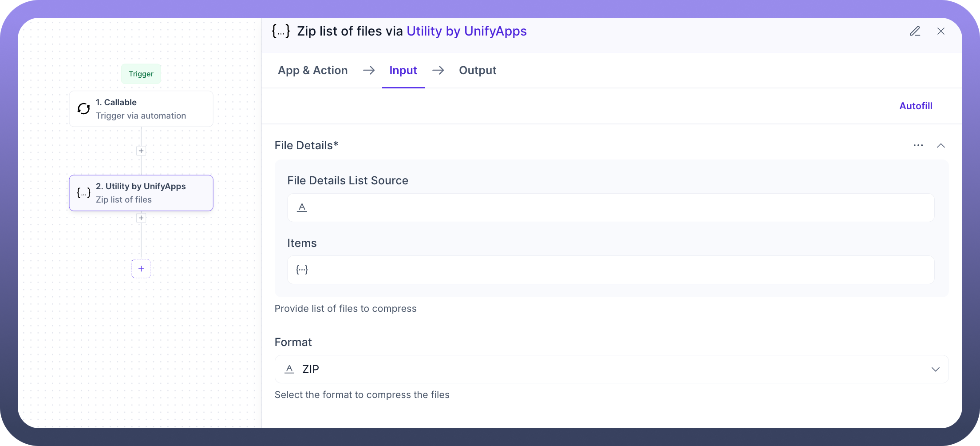980x446 pixels.
Task: Open the Utility by UnifyApps link in title
Action: (466, 31)
